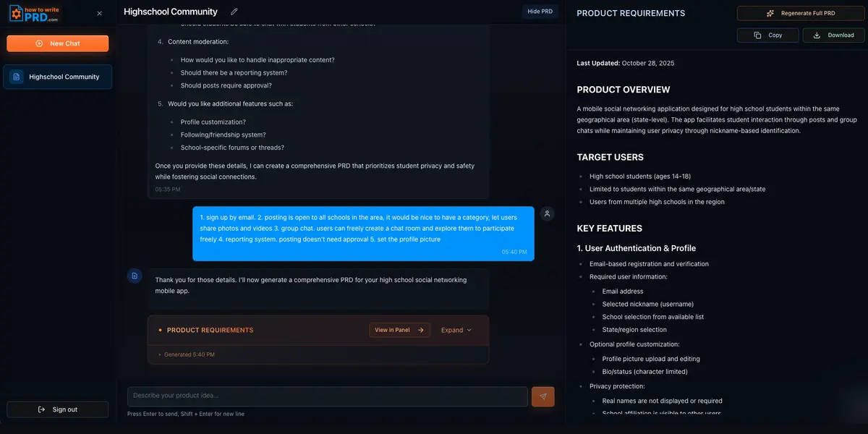
Task: Start a New Chat
Action: pos(57,43)
